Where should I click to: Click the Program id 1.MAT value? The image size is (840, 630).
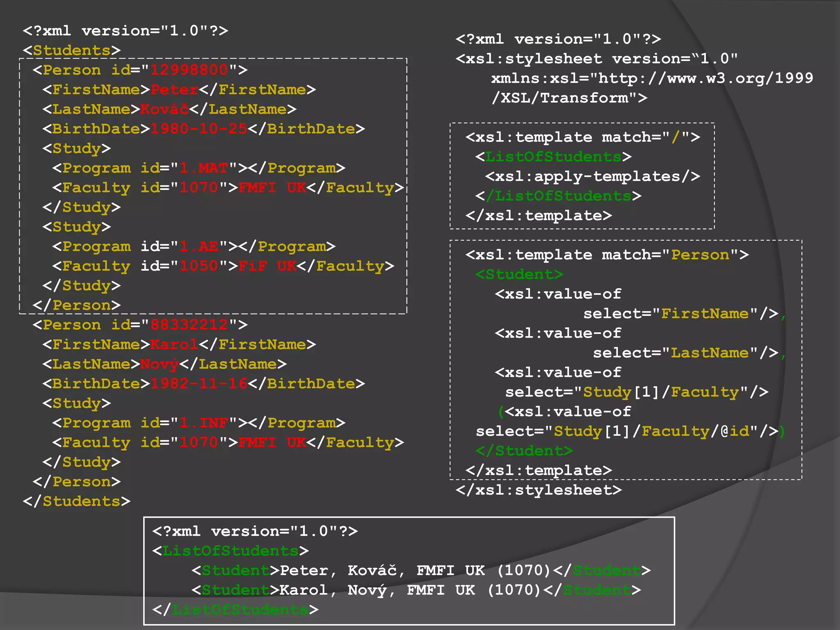tap(204, 168)
